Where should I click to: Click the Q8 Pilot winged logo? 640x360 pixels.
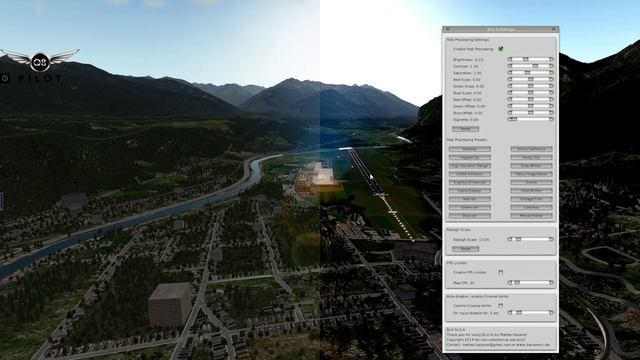coord(40,61)
